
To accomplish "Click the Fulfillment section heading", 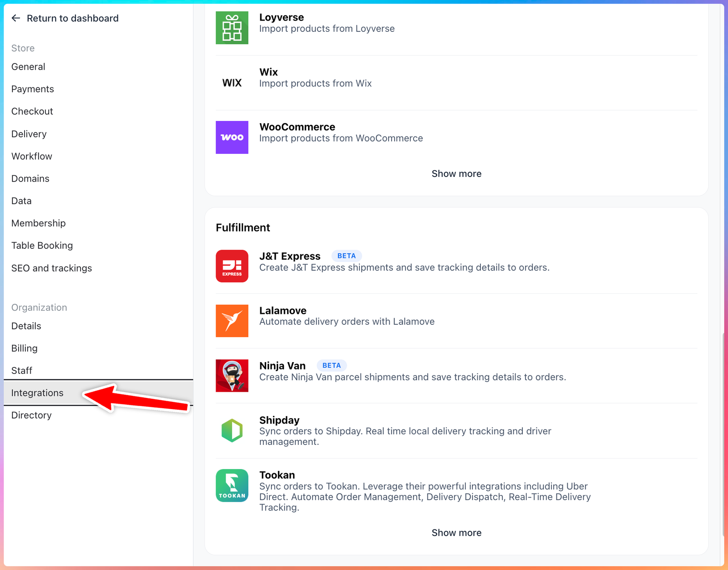I will 243,227.
